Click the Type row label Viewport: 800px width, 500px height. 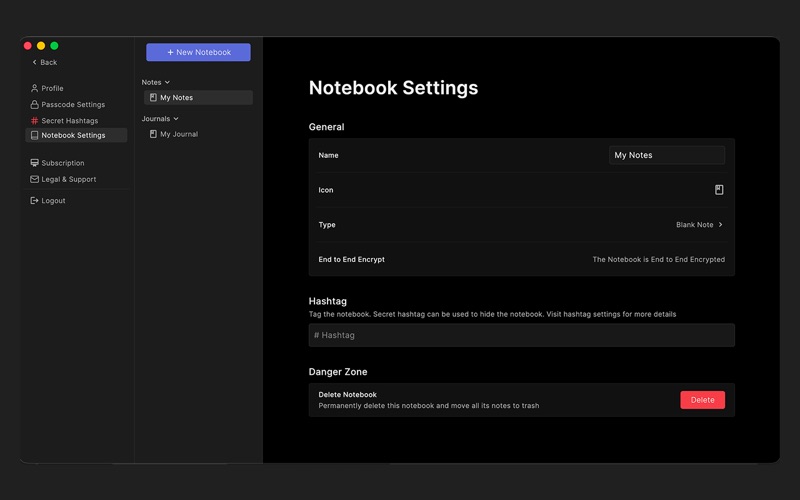pos(327,224)
